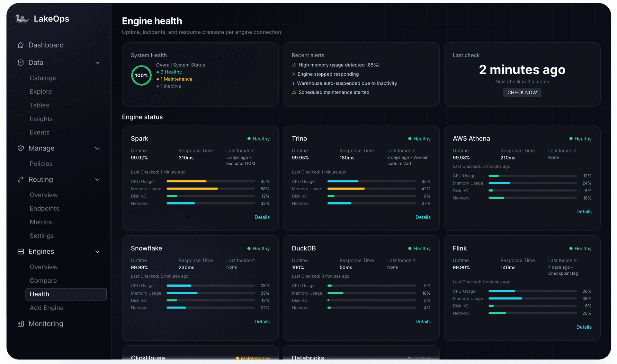Click 'Scheduled maintenance started' alert text
The width and height of the screenshot is (617, 364).
[x=334, y=92]
